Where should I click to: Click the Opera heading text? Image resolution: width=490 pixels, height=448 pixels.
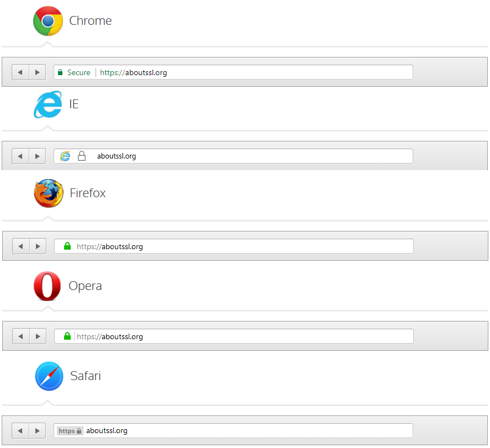[85, 286]
